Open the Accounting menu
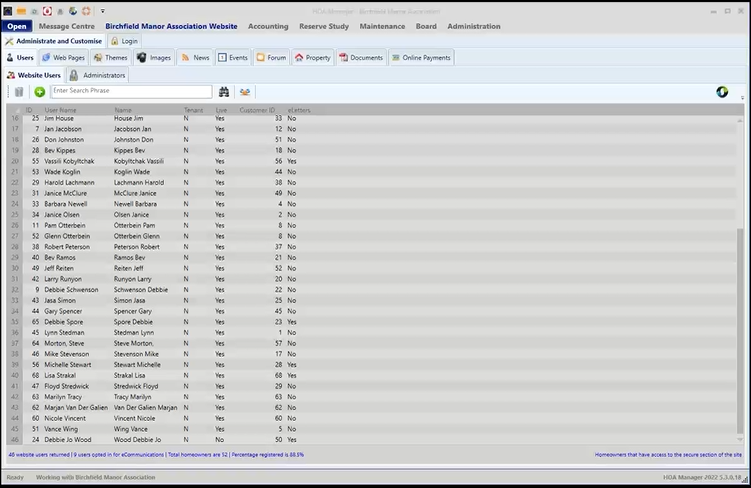This screenshot has width=751, height=488. point(268,26)
